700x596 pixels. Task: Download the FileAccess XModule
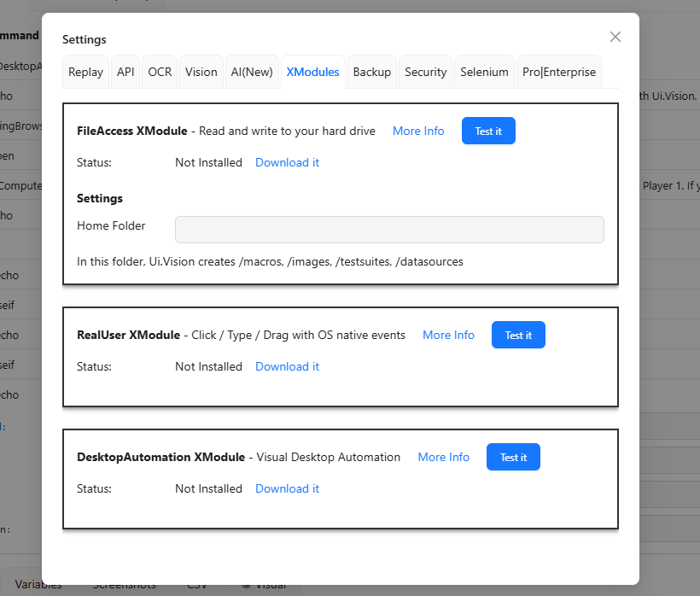tap(287, 162)
